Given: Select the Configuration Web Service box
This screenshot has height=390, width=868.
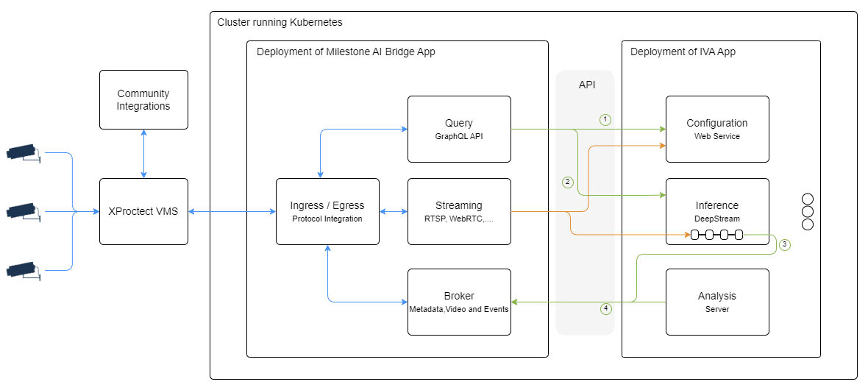Looking at the screenshot, I should pos(717,129).
